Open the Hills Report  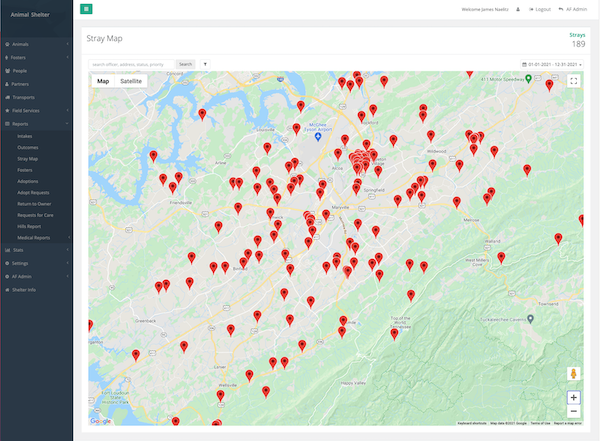29,227
